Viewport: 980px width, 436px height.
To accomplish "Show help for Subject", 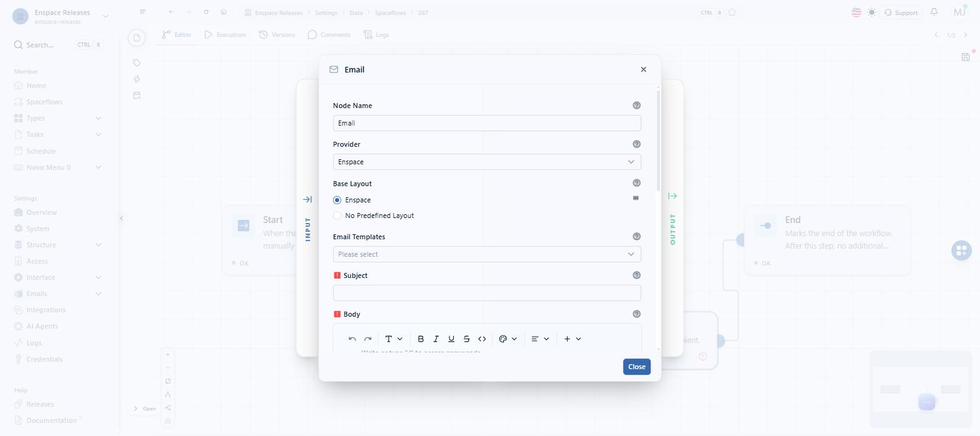I will click(x=637, y=275).
